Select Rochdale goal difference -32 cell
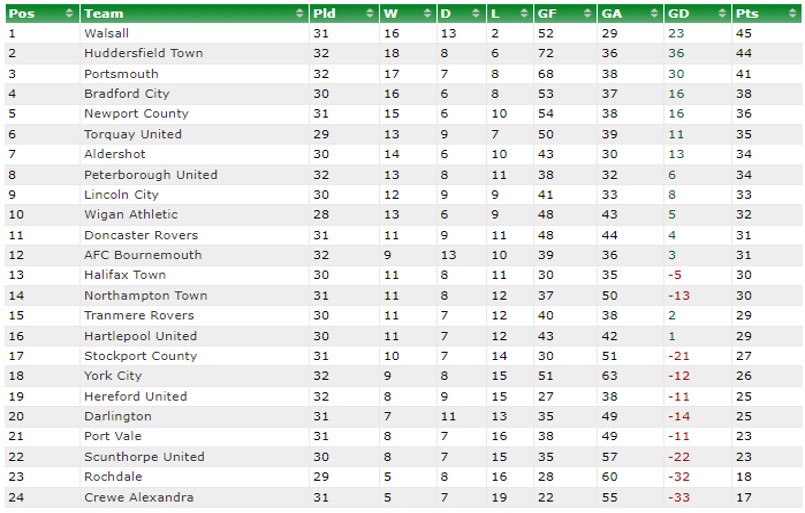The width and height of the screenshot is (805, 513). (x=679, y=477)
